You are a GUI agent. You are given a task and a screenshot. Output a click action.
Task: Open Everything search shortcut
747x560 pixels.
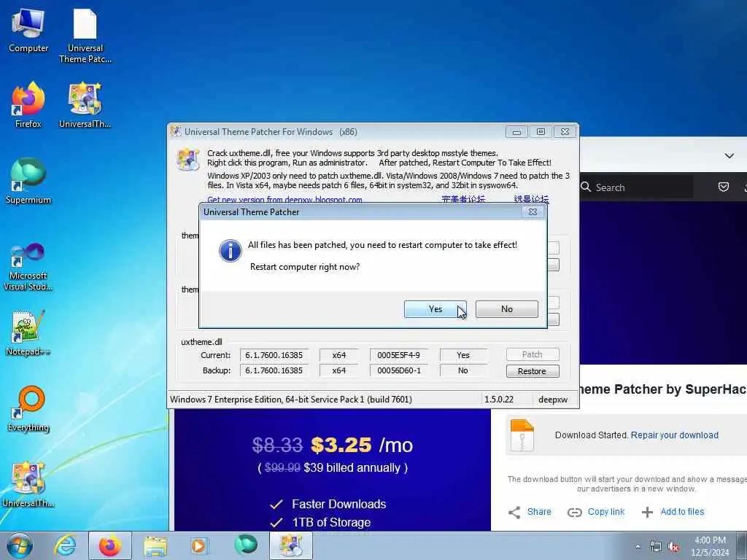(x=28, y=409)
